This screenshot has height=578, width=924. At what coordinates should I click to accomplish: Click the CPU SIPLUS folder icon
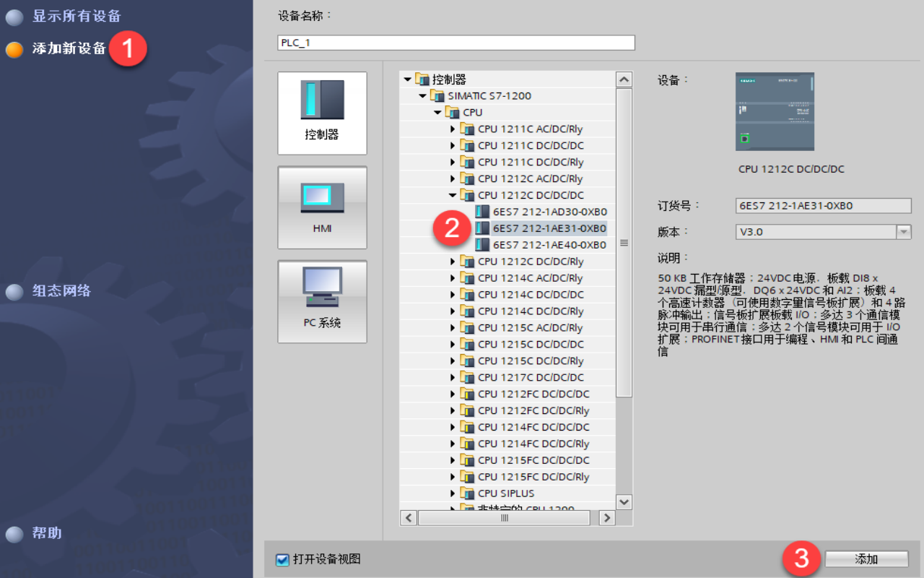(467, 493)
